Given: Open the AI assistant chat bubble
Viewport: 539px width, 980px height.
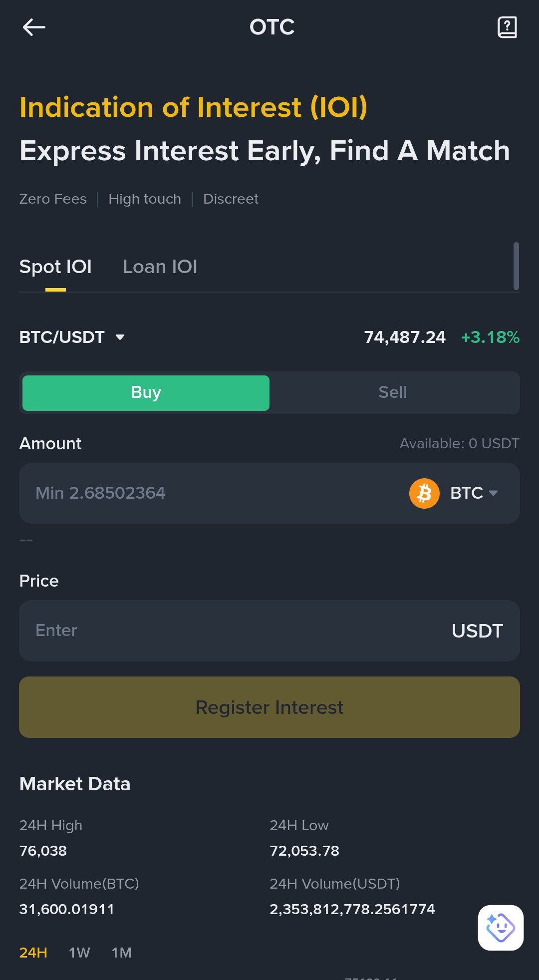Looking at the screenshot, I should (501, 928).
